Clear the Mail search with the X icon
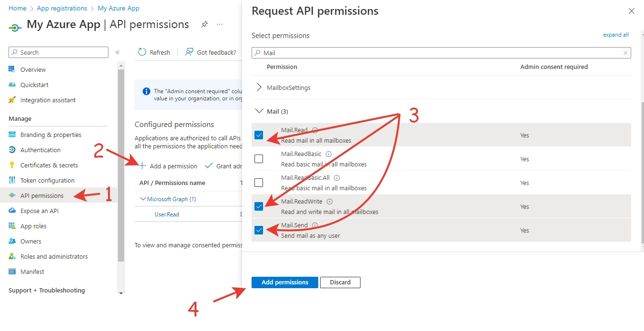Image resolution: width=644 pixels, height=331 pixels. [x=625, y=53]
